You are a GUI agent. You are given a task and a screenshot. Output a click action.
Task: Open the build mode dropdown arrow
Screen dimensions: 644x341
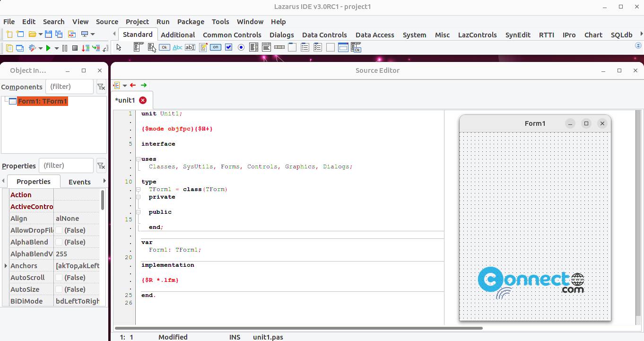(x=41, y=48)
